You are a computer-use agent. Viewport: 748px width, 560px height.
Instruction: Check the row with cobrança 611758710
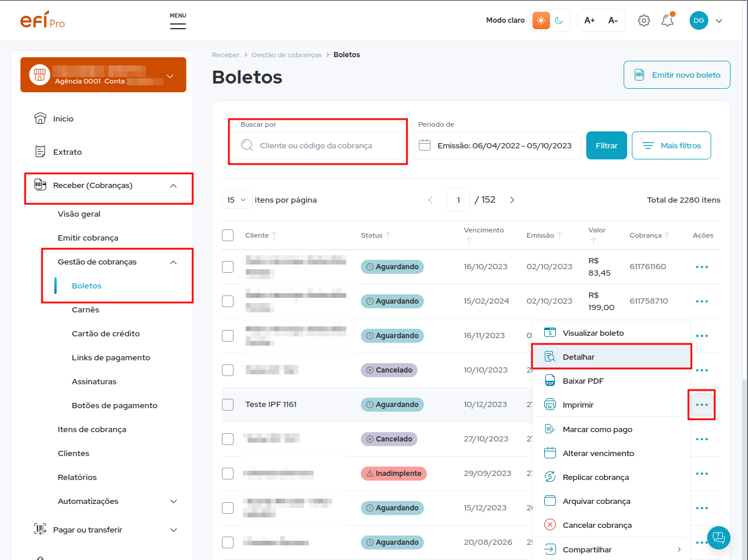click(228, 301)
